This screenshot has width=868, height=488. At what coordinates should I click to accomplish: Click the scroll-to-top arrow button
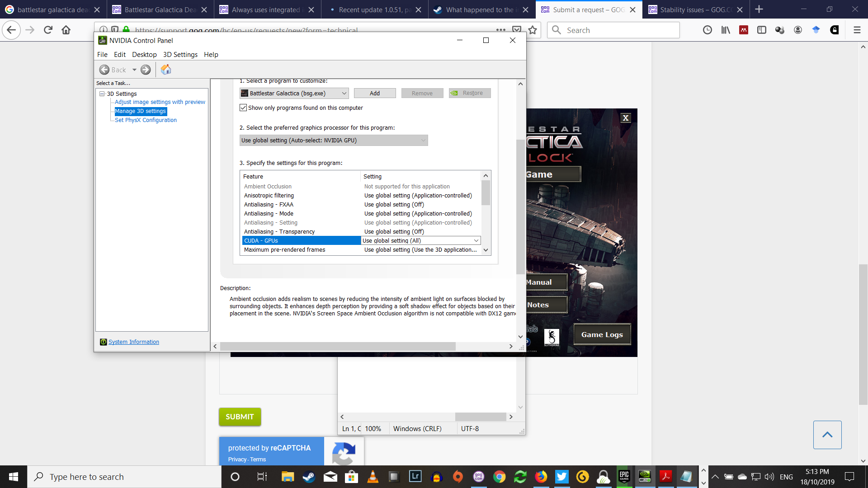click(x=827, y=435)
